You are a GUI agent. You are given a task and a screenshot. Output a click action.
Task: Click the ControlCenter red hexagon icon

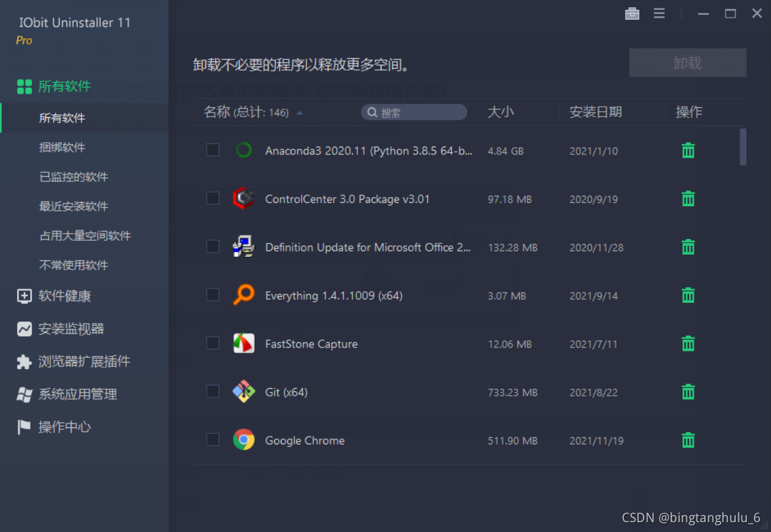(x=243, y=198)
